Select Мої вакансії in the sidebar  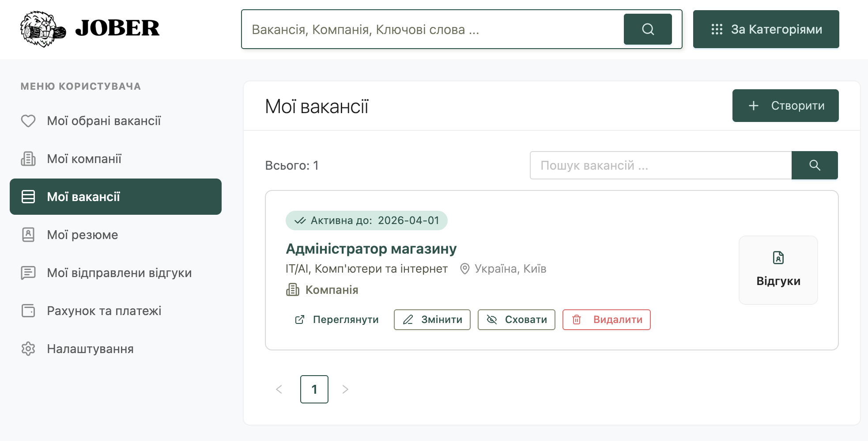tap(116, 197)
